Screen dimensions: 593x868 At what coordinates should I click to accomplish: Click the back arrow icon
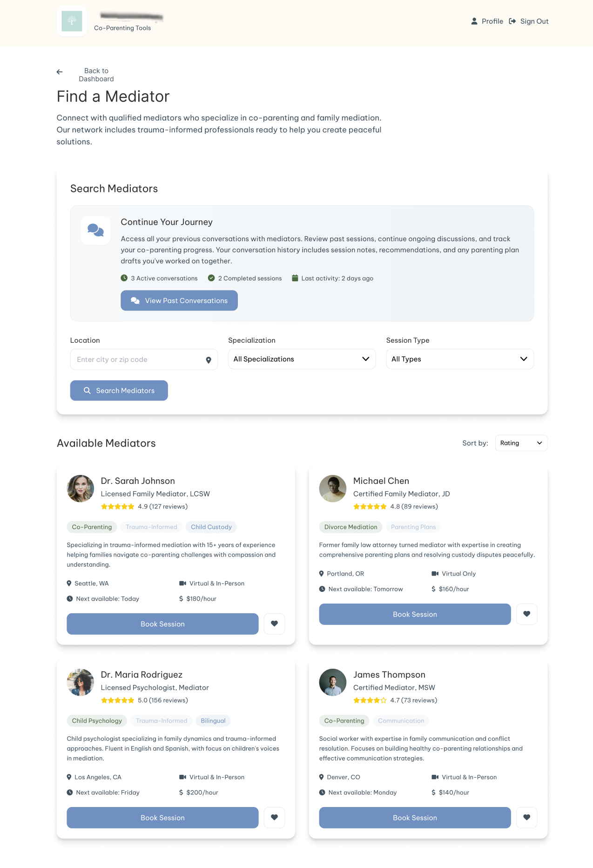point(60,72)
